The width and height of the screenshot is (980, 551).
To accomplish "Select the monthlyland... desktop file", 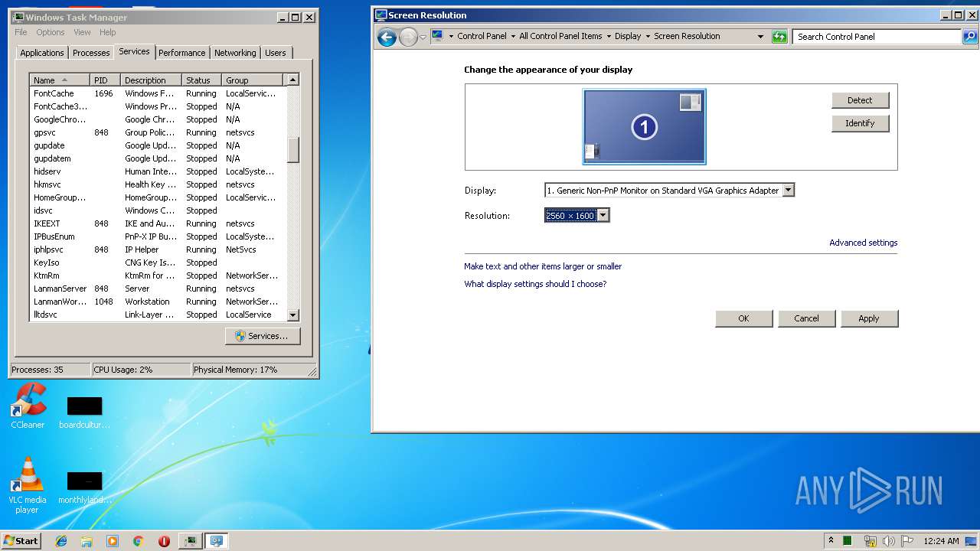I will [x=84, y=488].
